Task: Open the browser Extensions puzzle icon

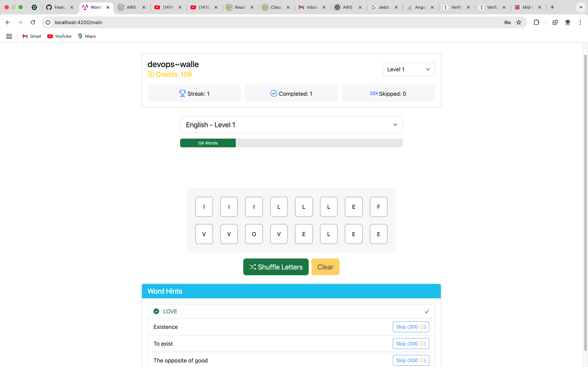Action: pos(536,22)
